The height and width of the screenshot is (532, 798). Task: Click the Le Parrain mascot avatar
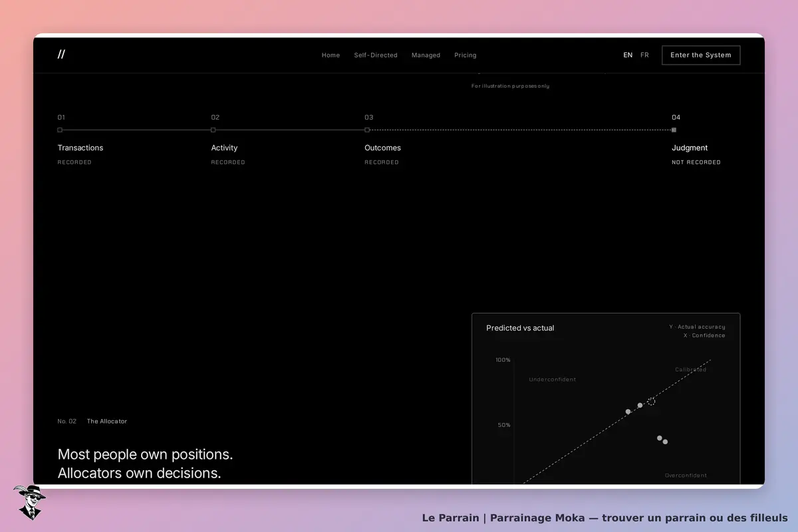(29, 502)
